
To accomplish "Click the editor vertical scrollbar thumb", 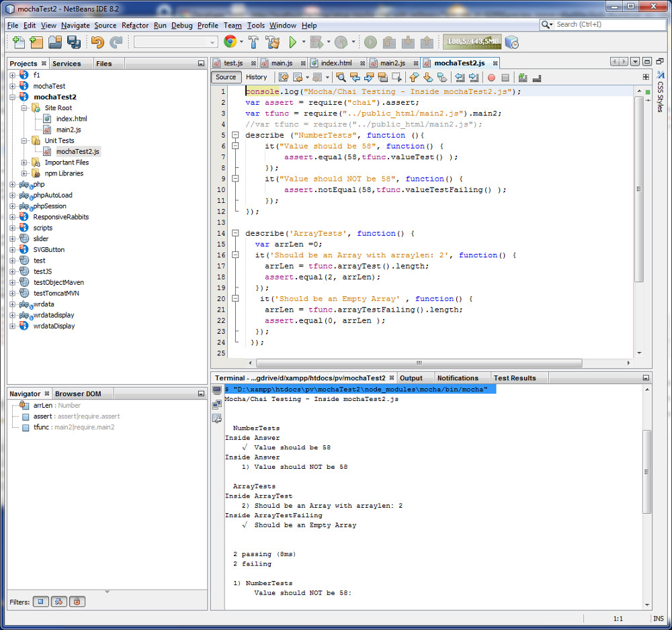I will (639, 189).
